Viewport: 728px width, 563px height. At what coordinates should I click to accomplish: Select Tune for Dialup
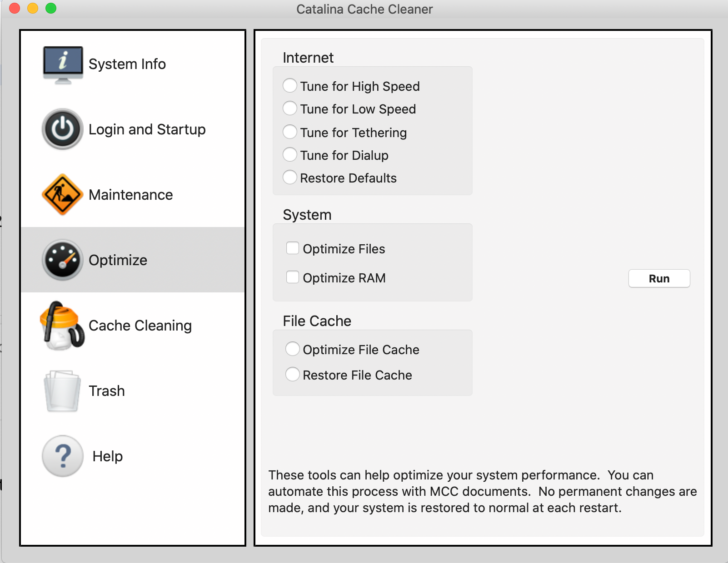click(289, 154)
